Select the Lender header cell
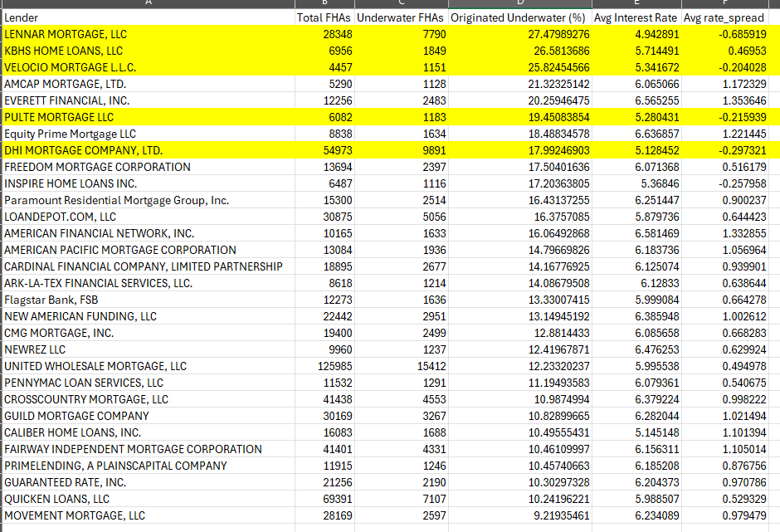 pyautogui.click(x=149, y=17)
